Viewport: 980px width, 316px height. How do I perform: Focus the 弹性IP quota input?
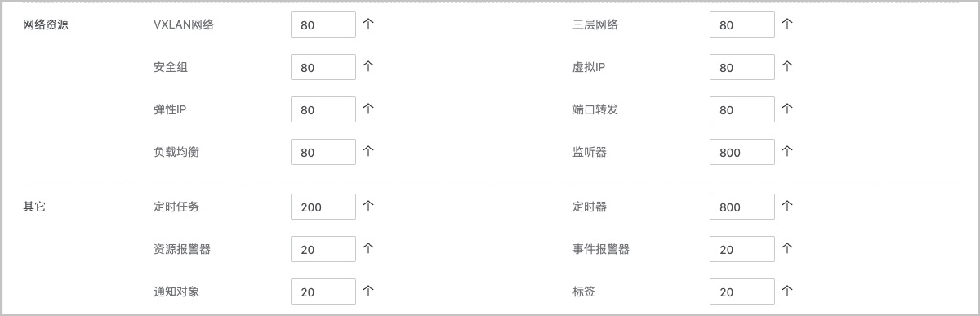[x=323, y=109]
